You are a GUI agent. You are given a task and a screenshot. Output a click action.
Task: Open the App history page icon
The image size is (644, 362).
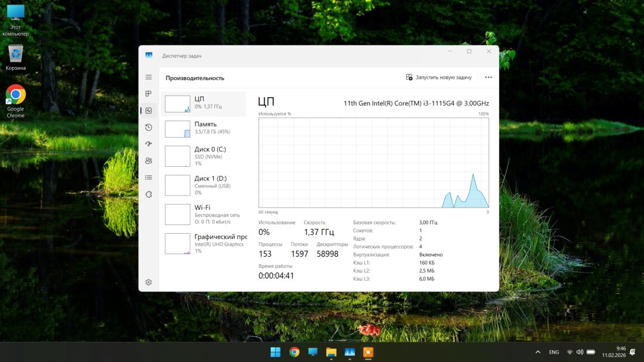(x=148, y=128)
